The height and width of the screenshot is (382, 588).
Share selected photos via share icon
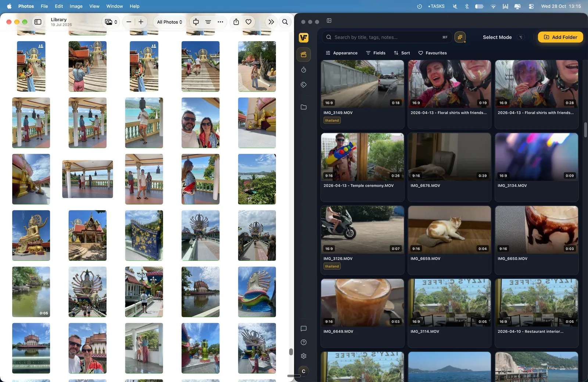pos(236,22)
